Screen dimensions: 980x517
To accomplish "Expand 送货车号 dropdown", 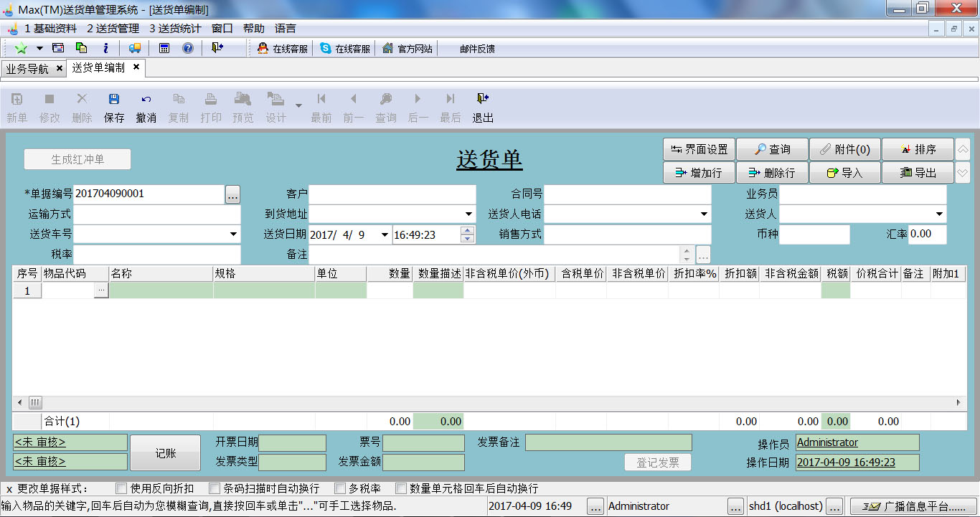I will (x=233, y=234).
